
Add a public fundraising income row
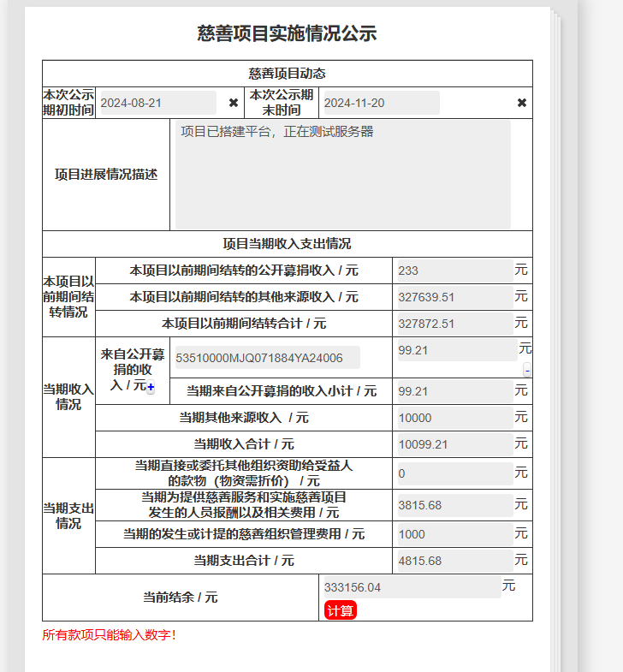coord(151,388)
